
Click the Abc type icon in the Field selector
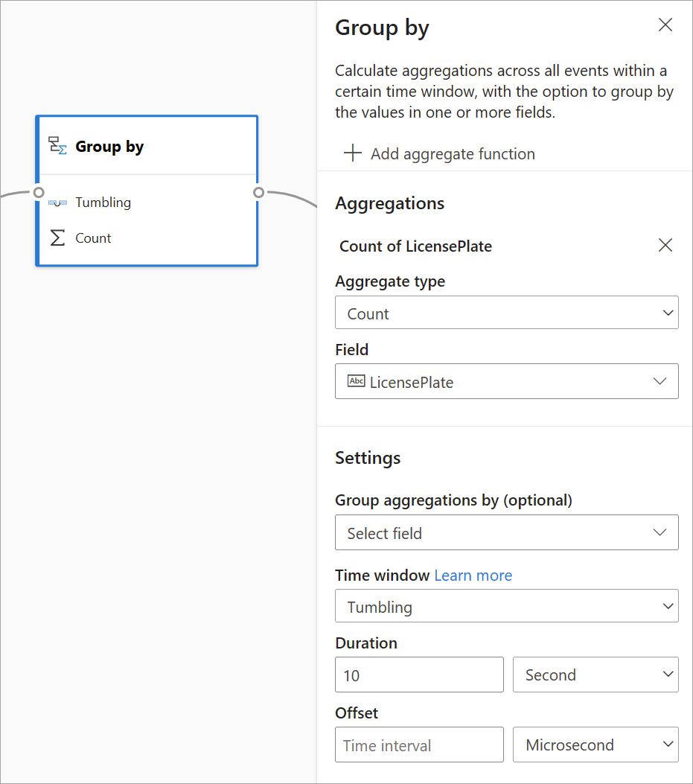[357, 381]
